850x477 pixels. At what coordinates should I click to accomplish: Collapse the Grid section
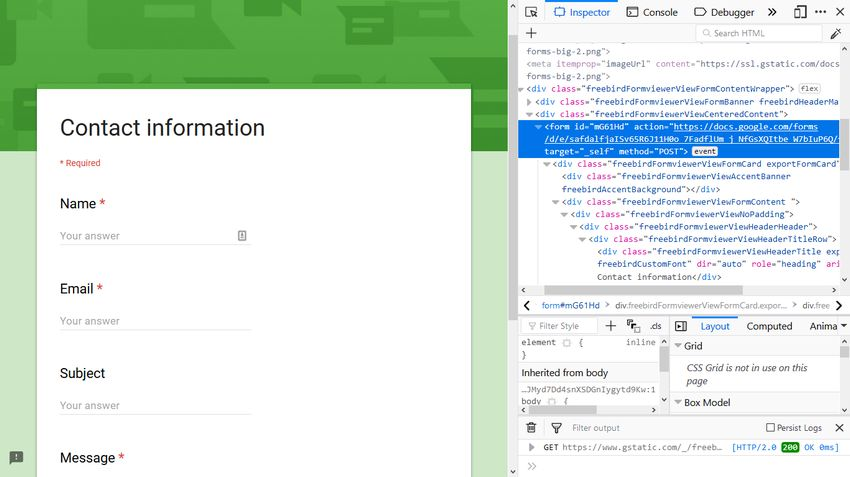[675, 346]
